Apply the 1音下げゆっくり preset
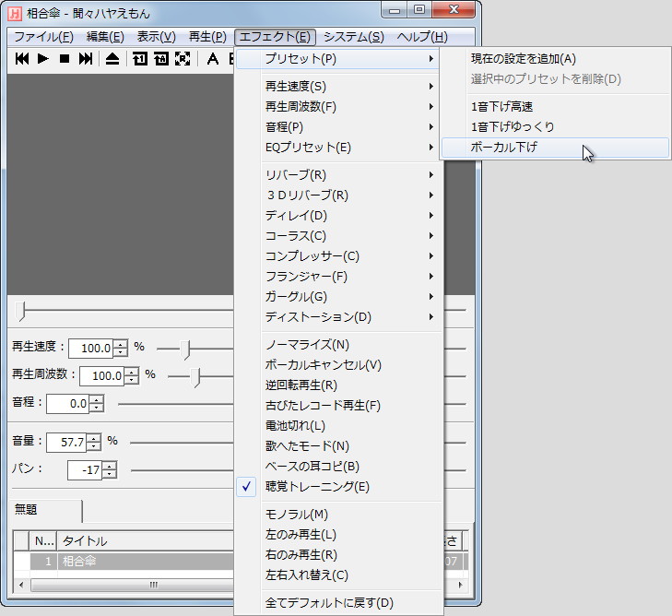 [x=556, y=127]
